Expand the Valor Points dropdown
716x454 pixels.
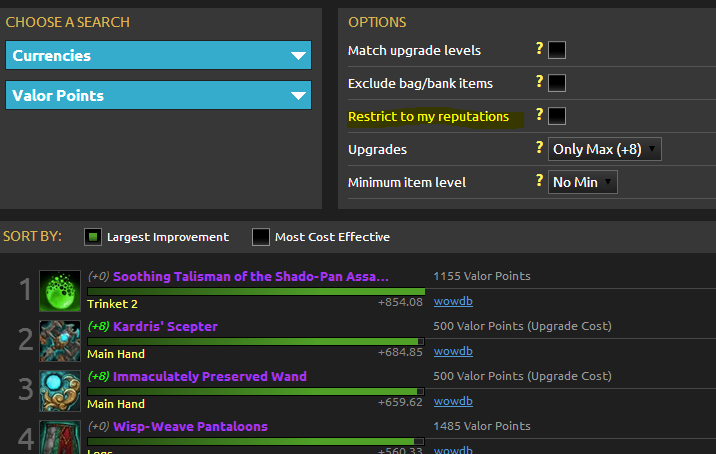[158, 96]
